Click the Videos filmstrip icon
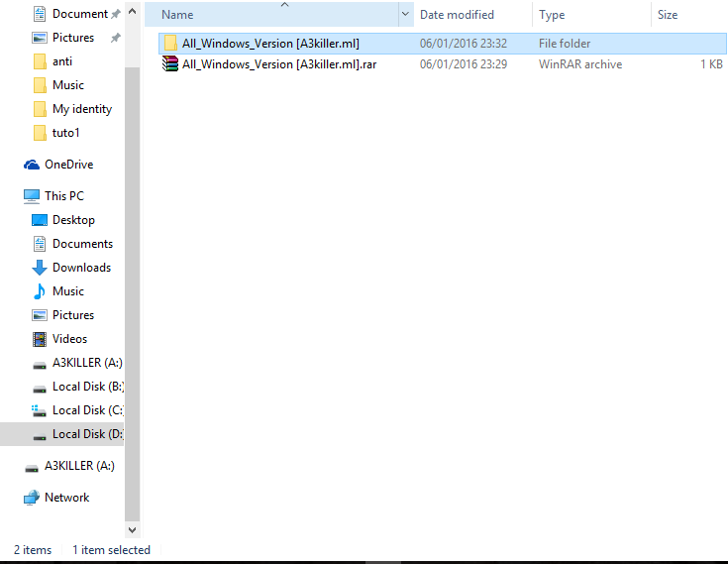The width and height of the screenshot is (728, 564). 40,339
